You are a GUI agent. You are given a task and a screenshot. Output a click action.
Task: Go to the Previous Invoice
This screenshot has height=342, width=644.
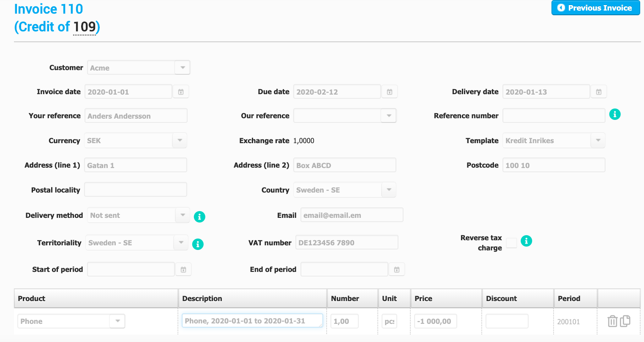pos(596,8)
